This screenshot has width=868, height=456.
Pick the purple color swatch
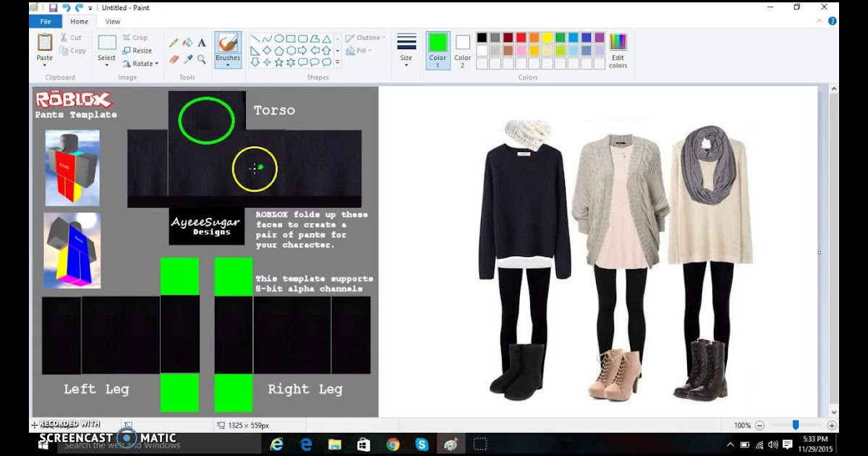coord(599,38)
